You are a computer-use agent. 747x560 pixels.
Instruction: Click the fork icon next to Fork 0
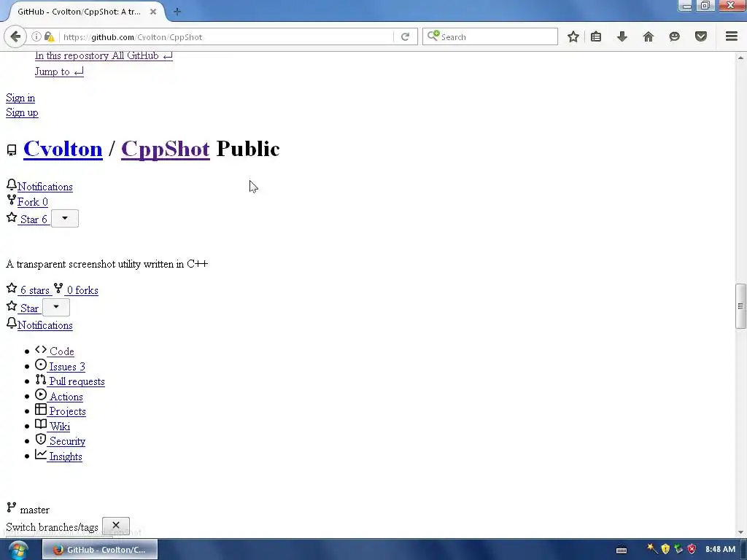coord(12,200)
